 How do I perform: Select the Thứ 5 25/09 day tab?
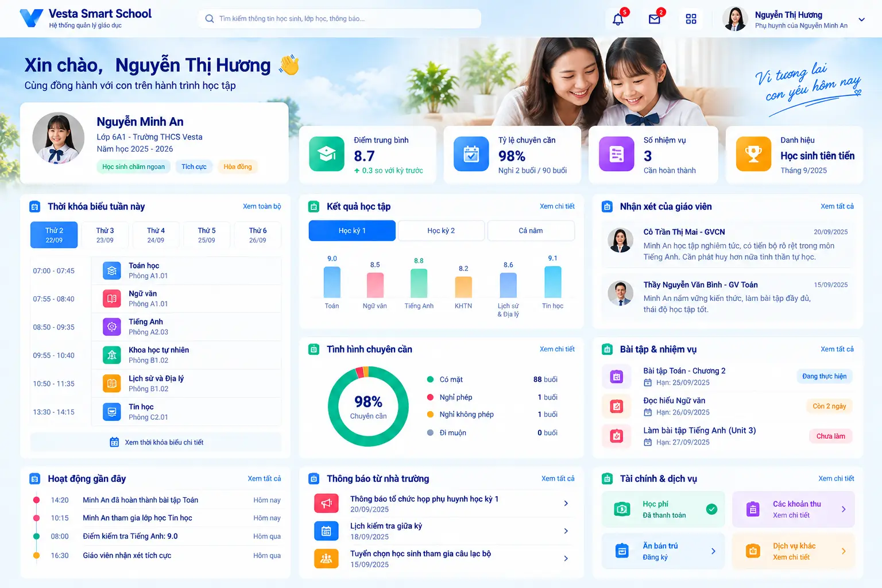[207, 235]
